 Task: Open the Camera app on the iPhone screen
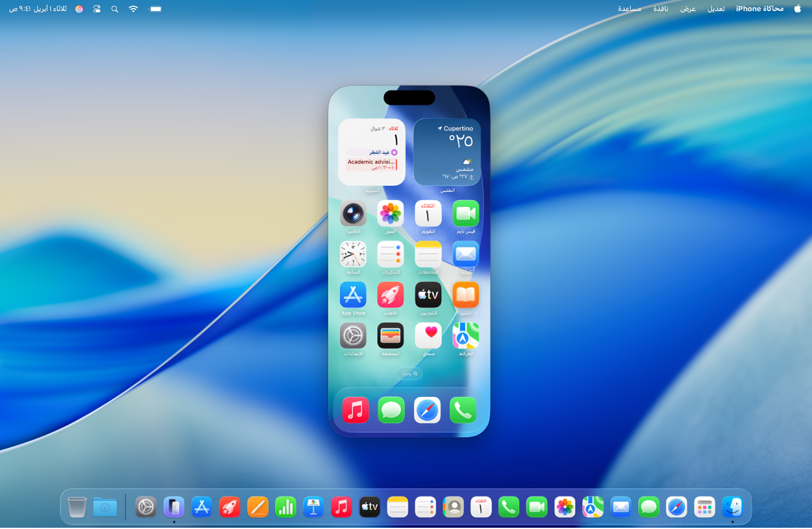[353, 214]
